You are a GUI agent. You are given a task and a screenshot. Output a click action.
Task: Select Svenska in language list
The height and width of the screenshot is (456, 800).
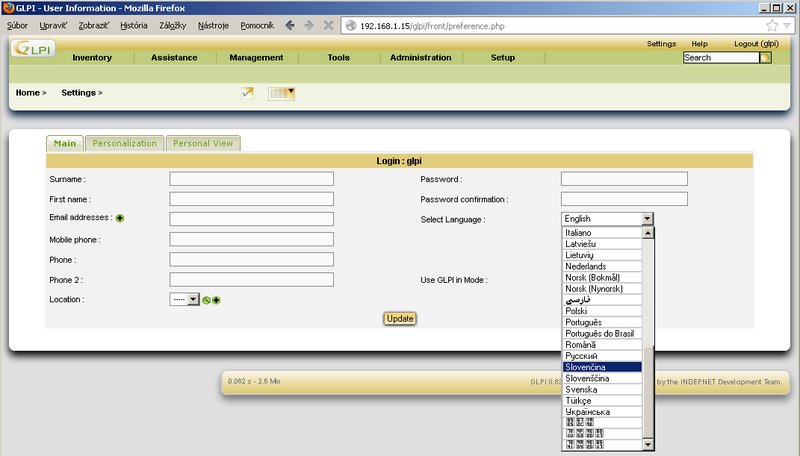[602, 390]
